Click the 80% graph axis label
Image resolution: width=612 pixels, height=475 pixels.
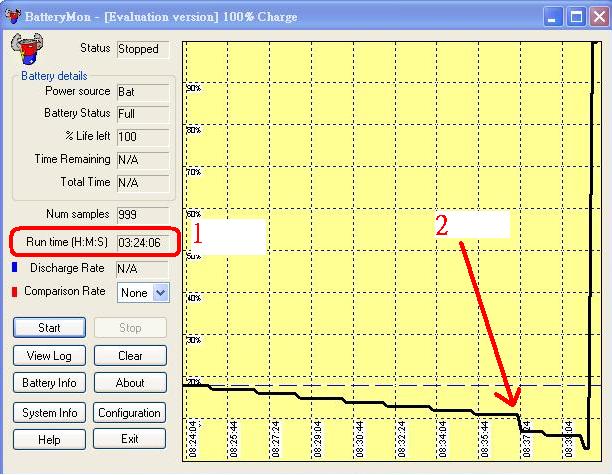194,130
